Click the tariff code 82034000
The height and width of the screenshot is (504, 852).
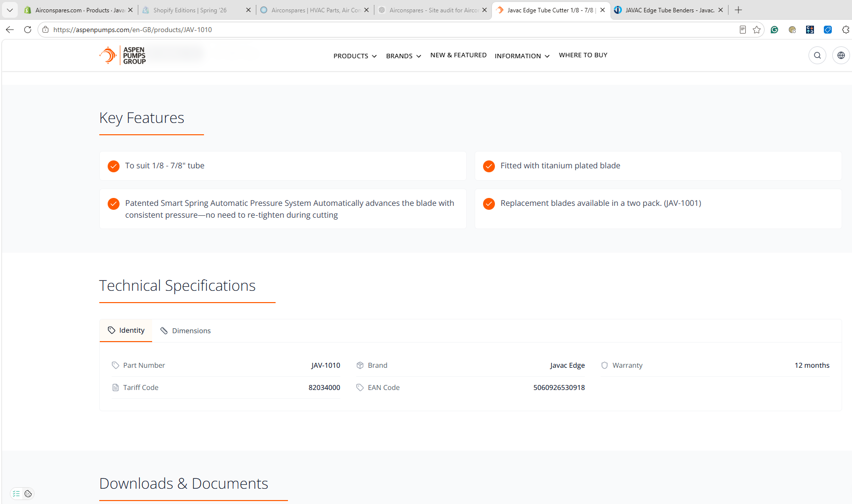325,388
